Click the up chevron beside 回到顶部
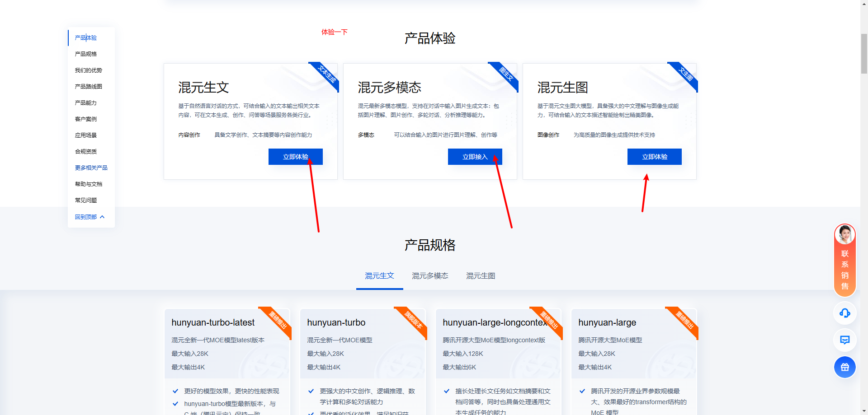Image resolution: width=868 pixels, height=415 pixels. (102, 217)
